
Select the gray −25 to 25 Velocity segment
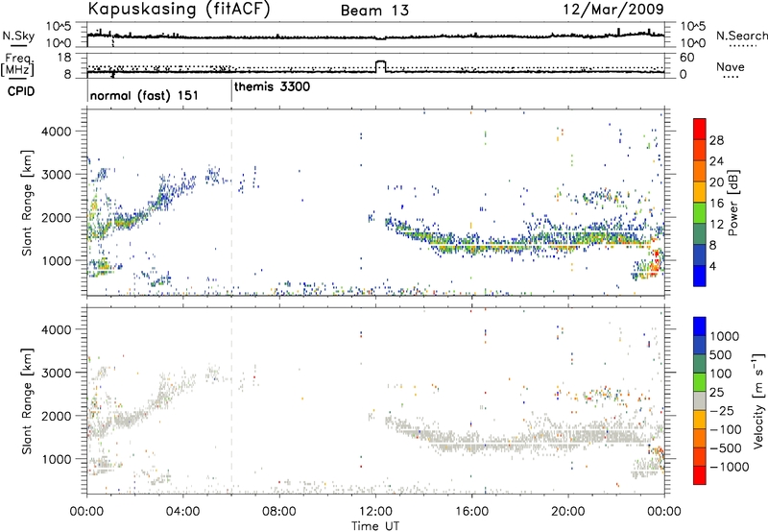pyautogui.click(x=700, y=400)
